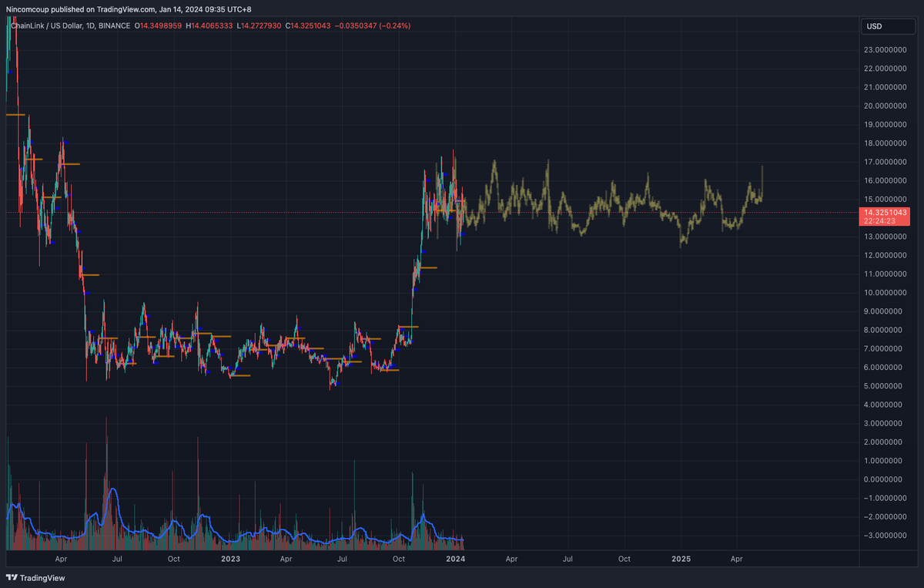The width and height of the screenshot is (924, 588).
Task: Click the 2024 label on the time axis
Action: [x=456, y=558]
